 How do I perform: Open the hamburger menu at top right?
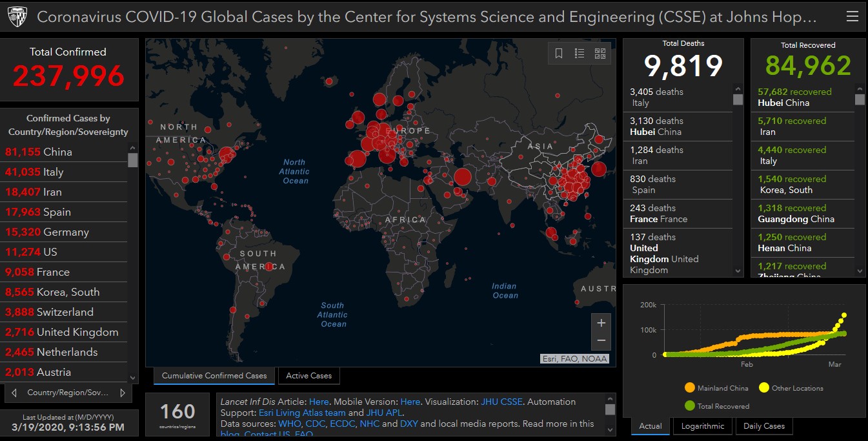(x=853, y=17)
